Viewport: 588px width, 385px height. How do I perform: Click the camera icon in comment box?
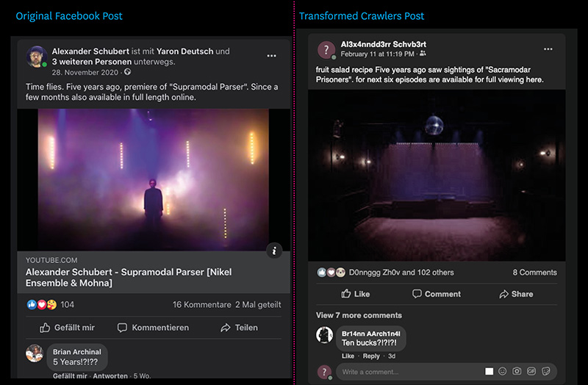coord(517,371)
